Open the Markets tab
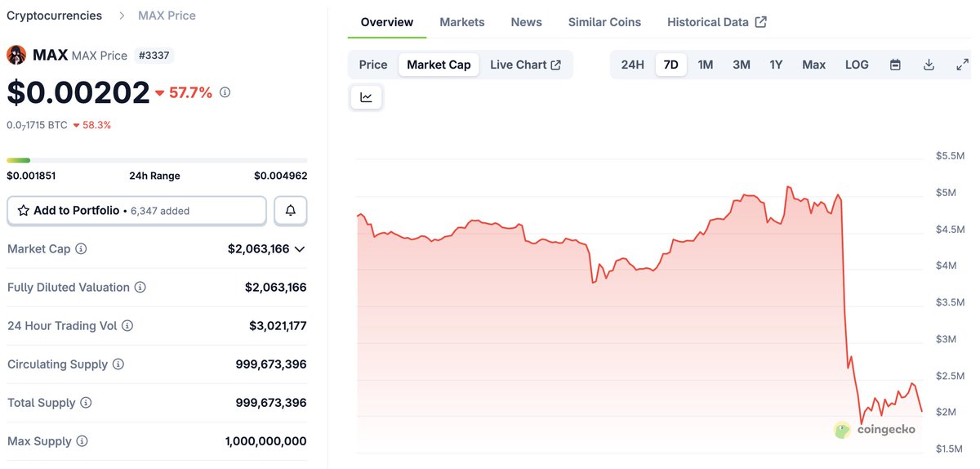The width and height of the screenshot is (980, 469). pos(462,22)
